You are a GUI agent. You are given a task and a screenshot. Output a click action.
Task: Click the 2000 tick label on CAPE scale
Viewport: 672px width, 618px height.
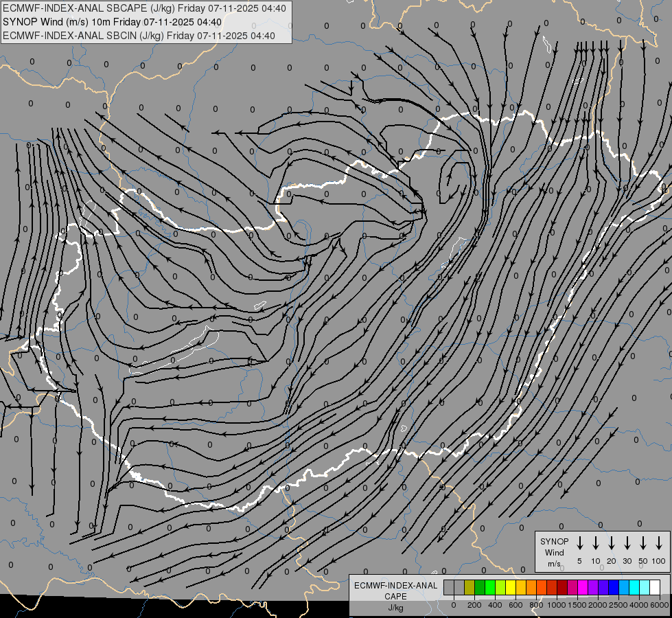598,605
